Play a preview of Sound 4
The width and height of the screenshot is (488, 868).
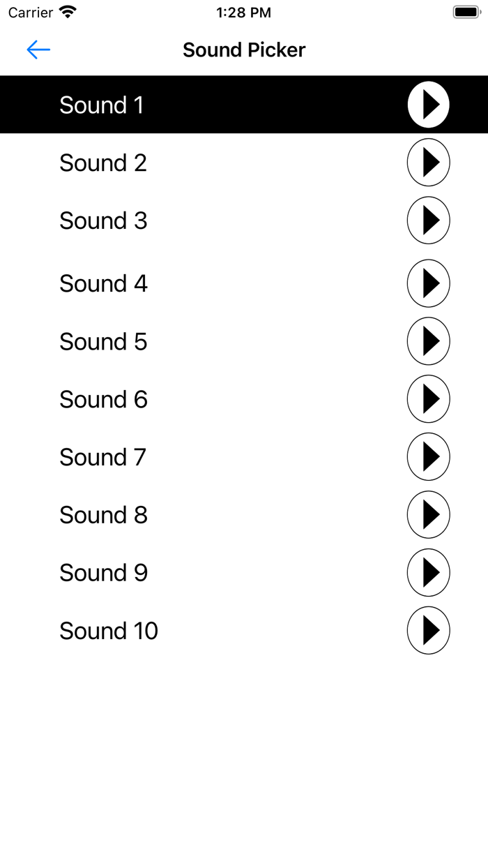tap(428, 283)
